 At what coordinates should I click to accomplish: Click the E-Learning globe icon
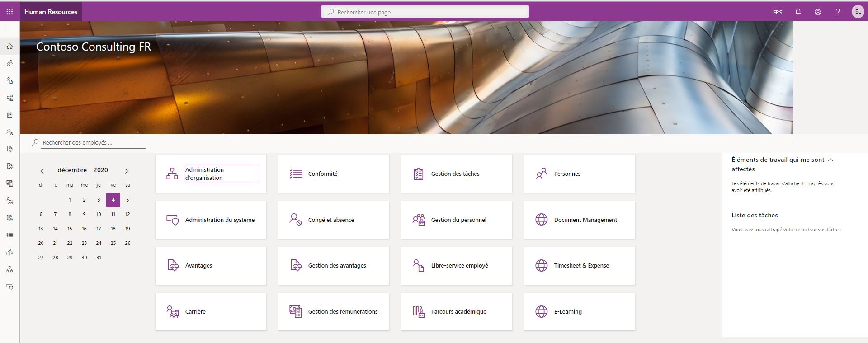click(x=541, y=311)
